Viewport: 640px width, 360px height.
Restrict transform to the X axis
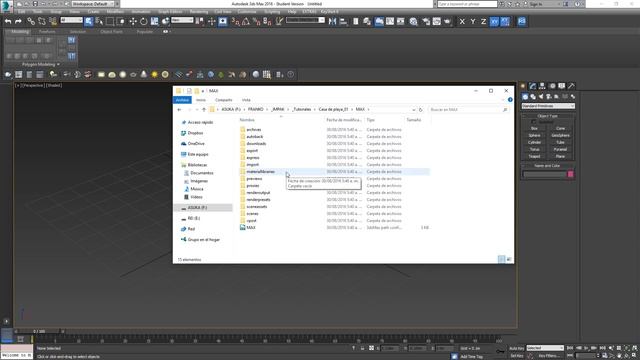(462, 21)
